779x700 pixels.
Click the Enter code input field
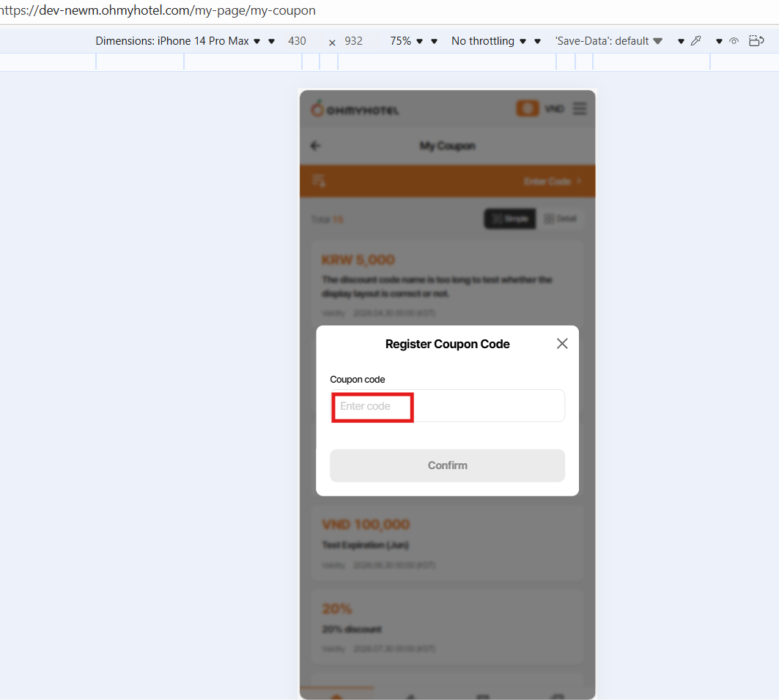447,406
